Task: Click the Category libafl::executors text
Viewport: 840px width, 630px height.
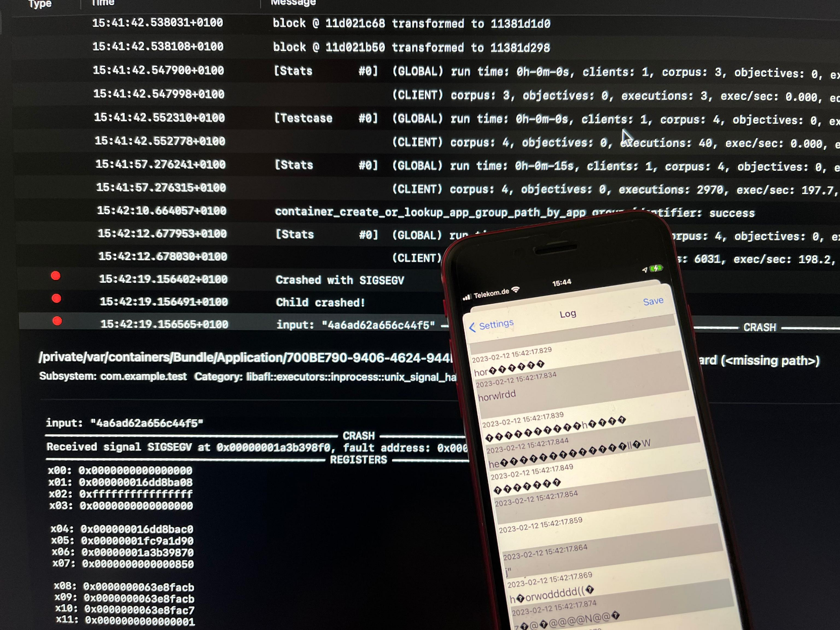Action: pyautogui.click(x=326, y=377)
